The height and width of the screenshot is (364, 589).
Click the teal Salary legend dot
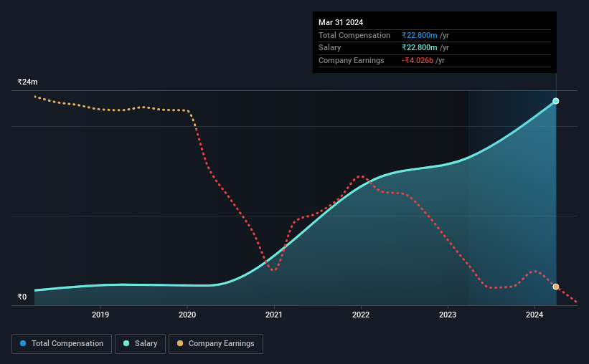[x=126, y=343]
